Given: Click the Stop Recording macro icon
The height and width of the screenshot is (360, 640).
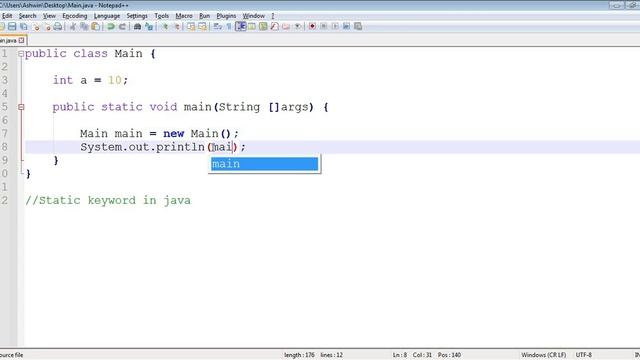Looking at the screenshot, I should (324, 27).
